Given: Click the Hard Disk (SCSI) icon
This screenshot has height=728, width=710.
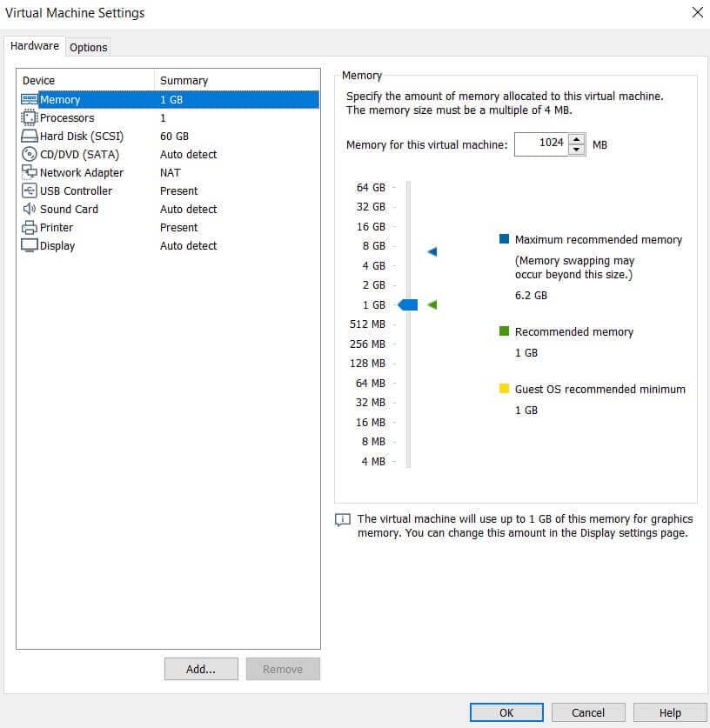Looking at the screenshot, I should pos(30,136).
